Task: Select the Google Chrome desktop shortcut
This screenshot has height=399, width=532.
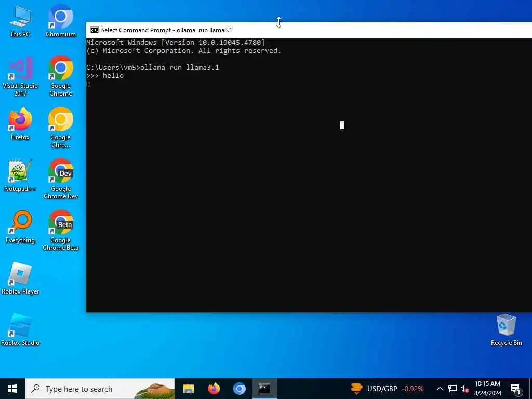Action: pos(61,76)
